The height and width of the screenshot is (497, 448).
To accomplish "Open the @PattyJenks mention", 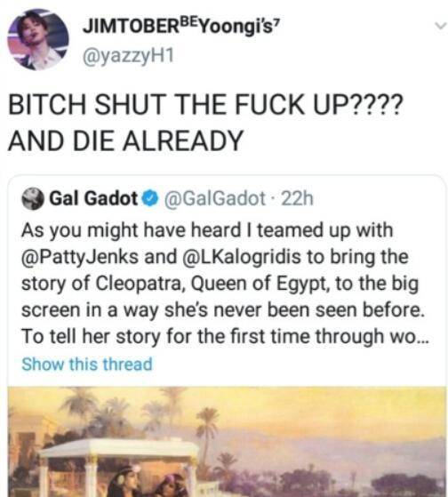I will point(80,257).
